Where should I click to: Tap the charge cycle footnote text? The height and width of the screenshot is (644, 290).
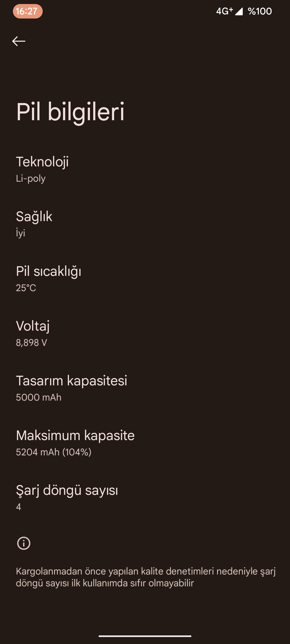pyautogui.click(x=145, y=577)
